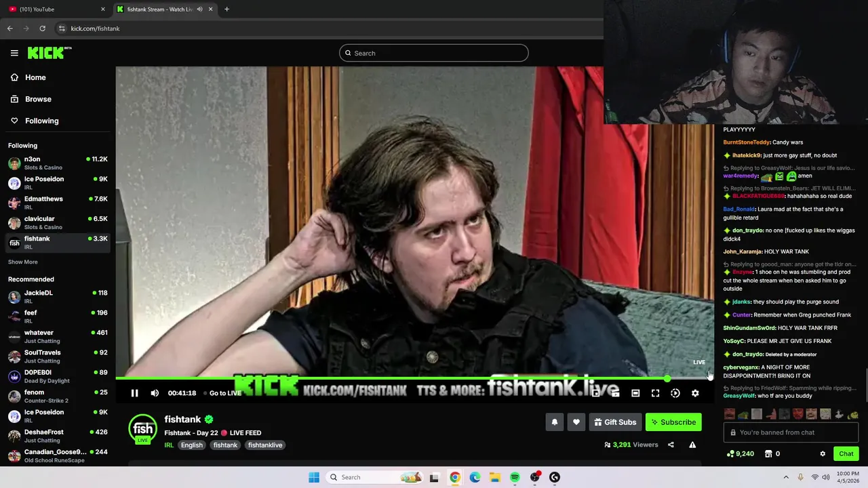This screenshot has height=488, width=868.
Task: Select the English tag
Action: click(192, 445)
